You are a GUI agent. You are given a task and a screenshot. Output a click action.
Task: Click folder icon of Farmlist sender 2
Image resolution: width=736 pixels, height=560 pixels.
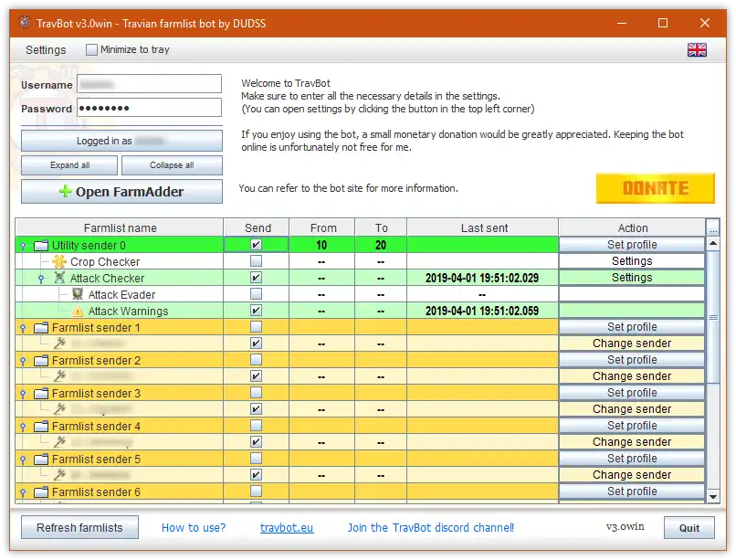click(x=41, y=360)
